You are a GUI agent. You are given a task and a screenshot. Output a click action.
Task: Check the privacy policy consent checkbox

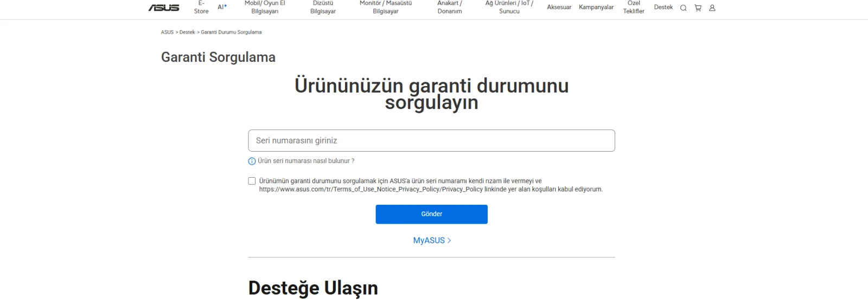pos(252,181)
